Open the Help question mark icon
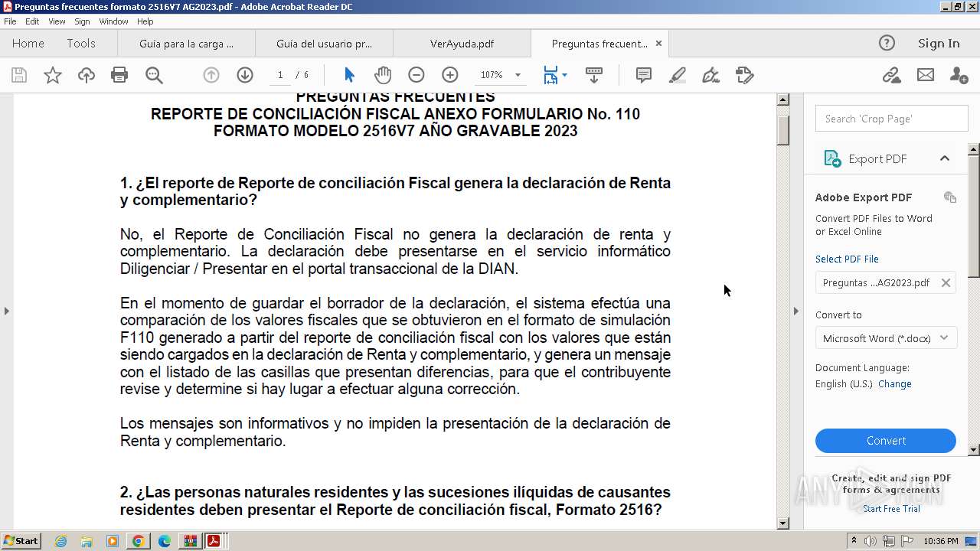This screenshot has width=980, height=551. [887, 44]
